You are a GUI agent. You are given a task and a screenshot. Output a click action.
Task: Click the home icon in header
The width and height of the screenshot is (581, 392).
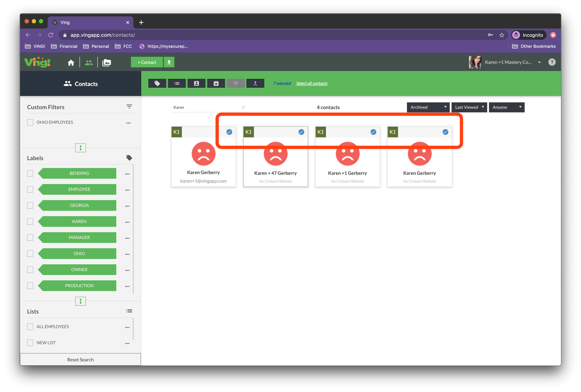(x=71, y=63)
